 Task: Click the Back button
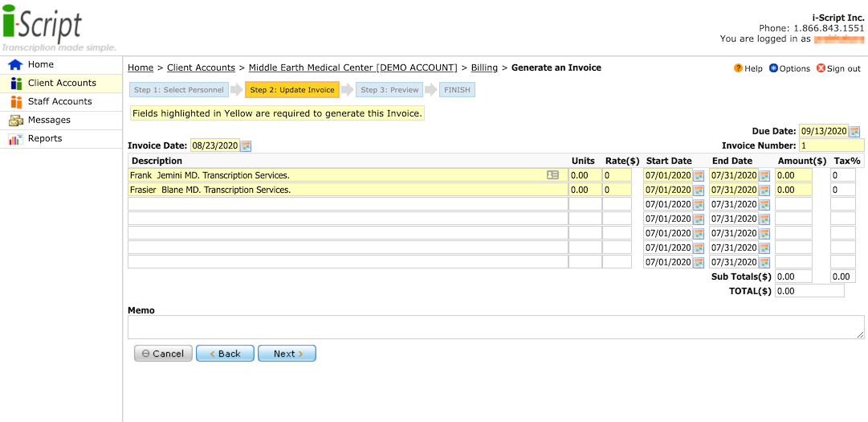(x=225, y=354)
